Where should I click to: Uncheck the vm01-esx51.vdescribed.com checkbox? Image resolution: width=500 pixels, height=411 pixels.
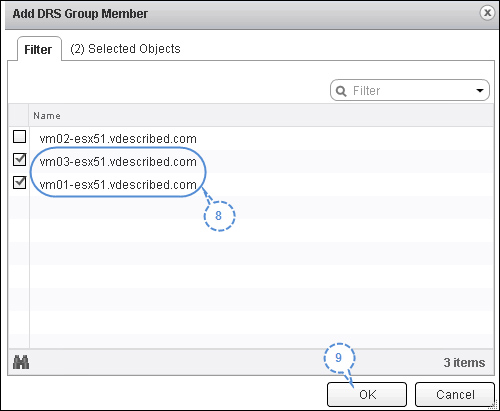click(x=19, y=182)
